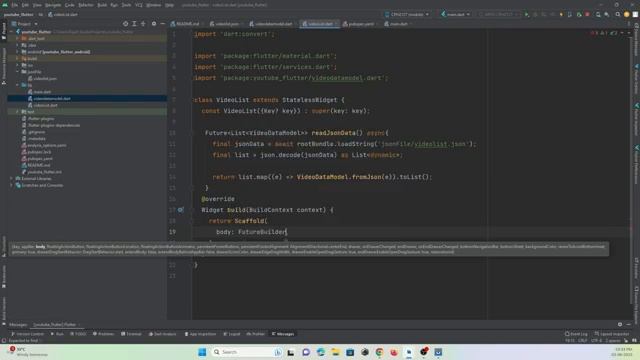This screenshot has width=640, height=360.
Task: Collapse the jsonFile folder in project tree
Action: click(x=18, y=72)
